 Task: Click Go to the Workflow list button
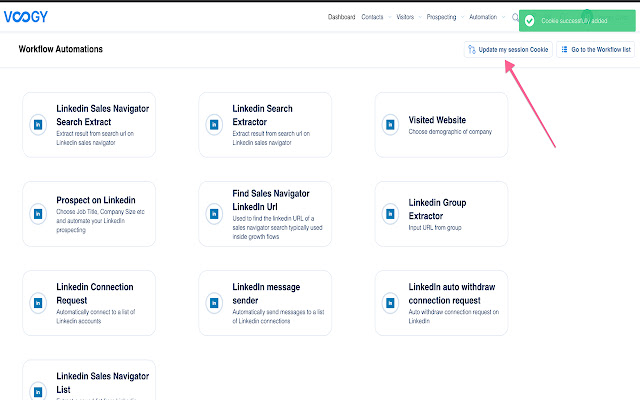click(594, 49)
